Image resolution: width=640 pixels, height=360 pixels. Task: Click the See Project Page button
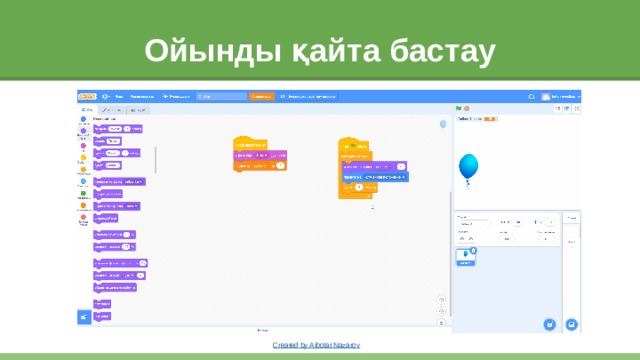(x=308, y=96)
